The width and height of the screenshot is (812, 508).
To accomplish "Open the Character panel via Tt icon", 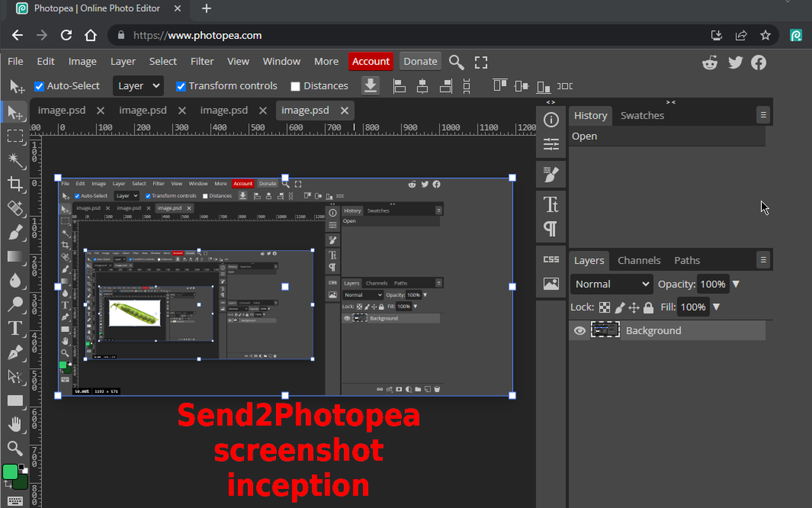I will 551,204.
